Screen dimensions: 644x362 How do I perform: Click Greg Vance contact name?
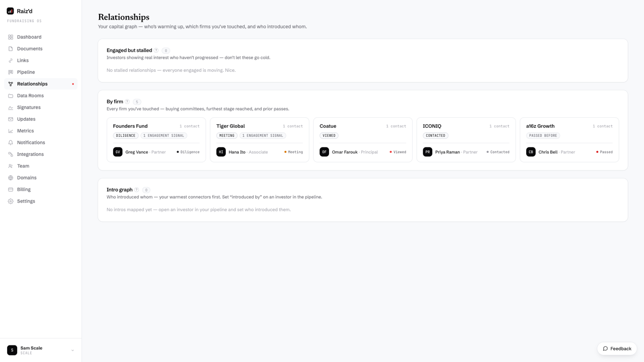click(137, 152)
